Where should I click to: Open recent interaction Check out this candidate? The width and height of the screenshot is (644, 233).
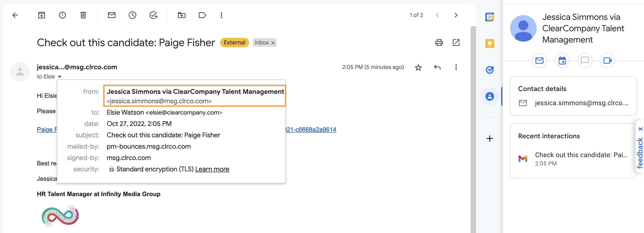click(573, 159)
